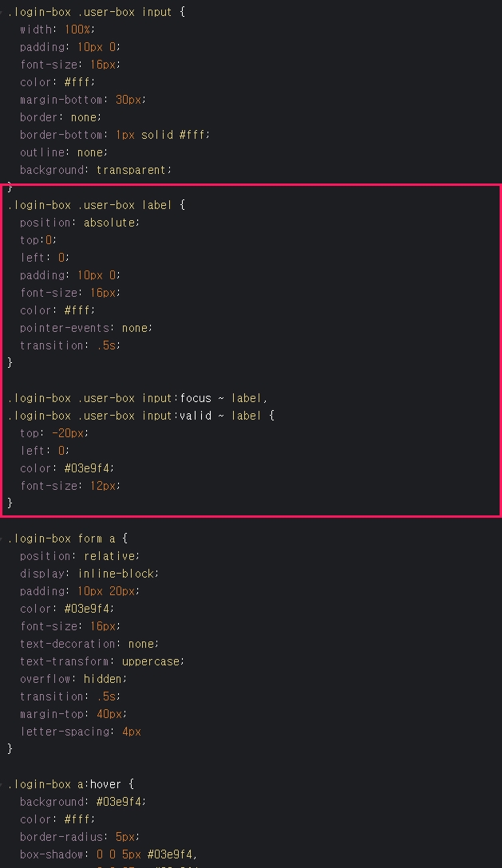Collapse the '.login-box a:hover' rule fold arrow
This screenshot has width=502, height=868.
pyautogui.click(x=2, y=784)
